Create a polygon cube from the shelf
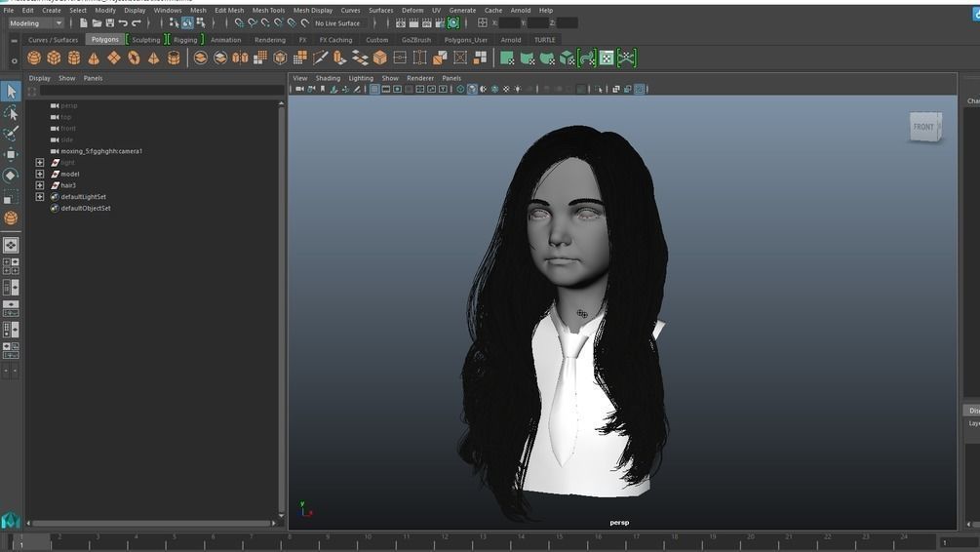This screenshot has width=980, height=552. click(x=55, y=59)
